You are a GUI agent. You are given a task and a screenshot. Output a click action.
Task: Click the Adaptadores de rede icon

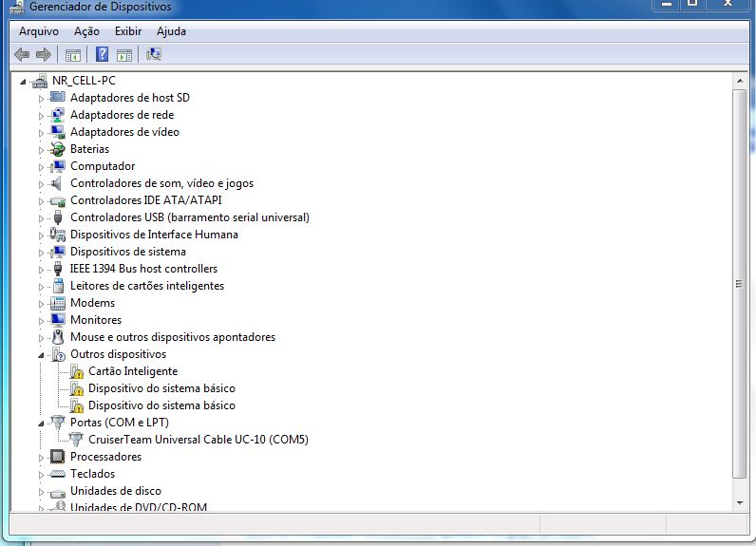point(57,115)
